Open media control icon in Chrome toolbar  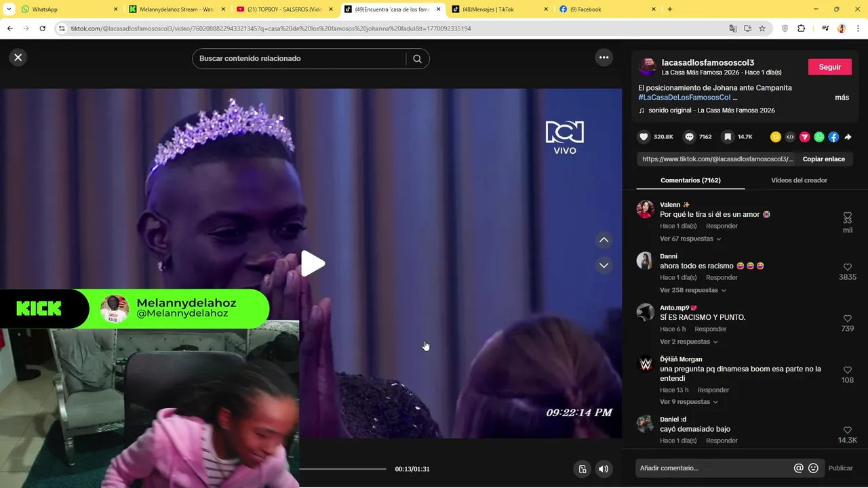[825, 28]
